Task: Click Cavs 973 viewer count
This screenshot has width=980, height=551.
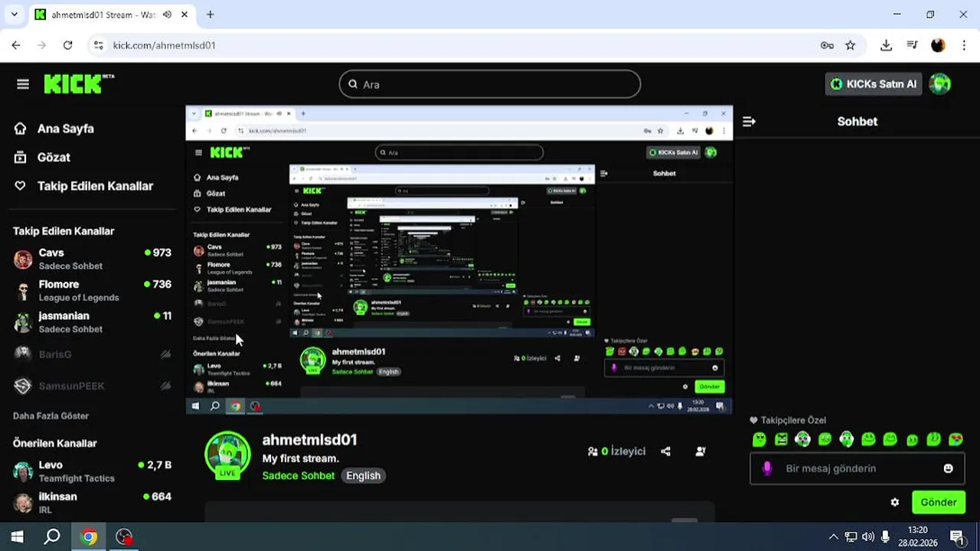Action: pos(158,253)
